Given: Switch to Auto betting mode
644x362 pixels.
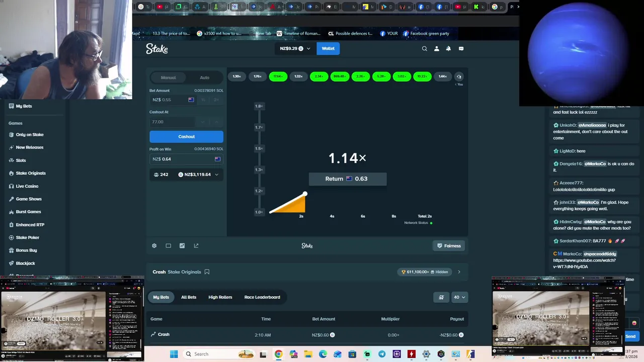Looking at the screenshot, I should tap(204, 77).
